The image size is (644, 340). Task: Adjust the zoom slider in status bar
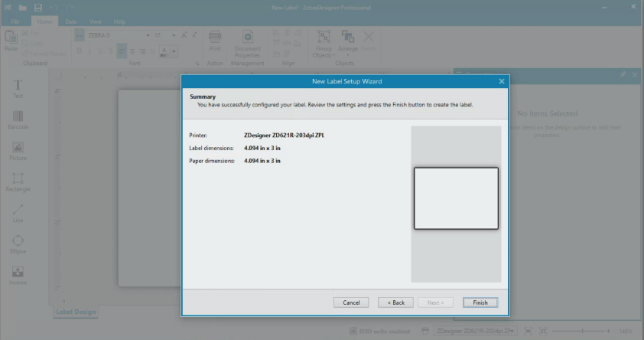[583, 331]
